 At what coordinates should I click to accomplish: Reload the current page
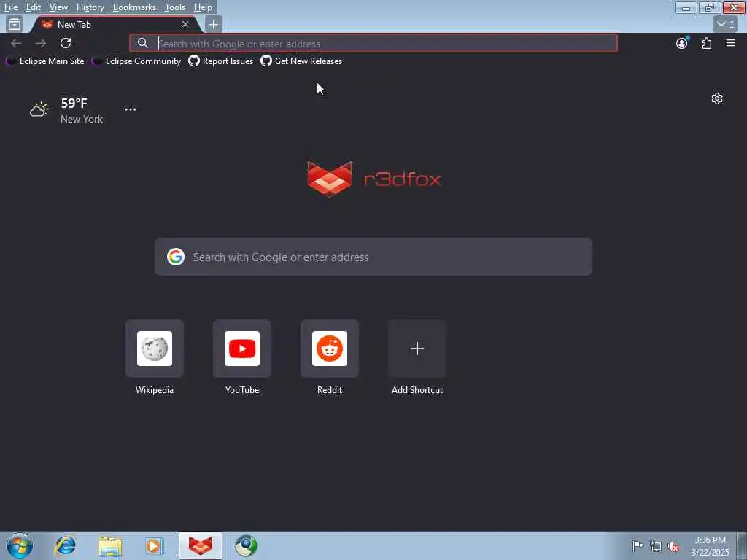point(66,43)
